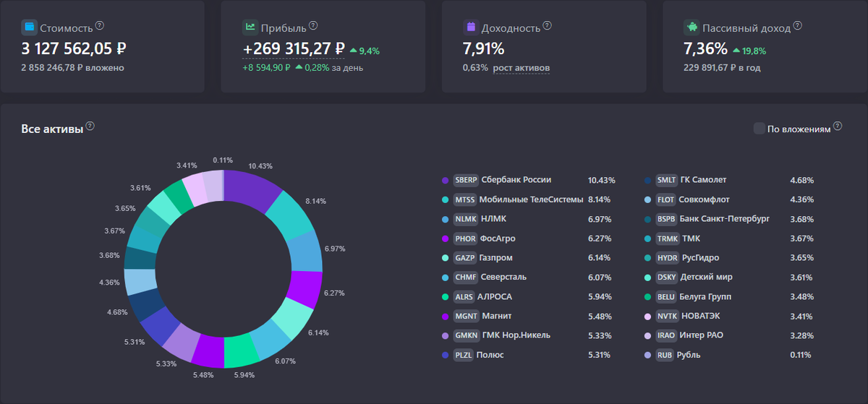Select the HYDR ticker badge
This screenshot has height=404, width=868.
click(667, 258)
